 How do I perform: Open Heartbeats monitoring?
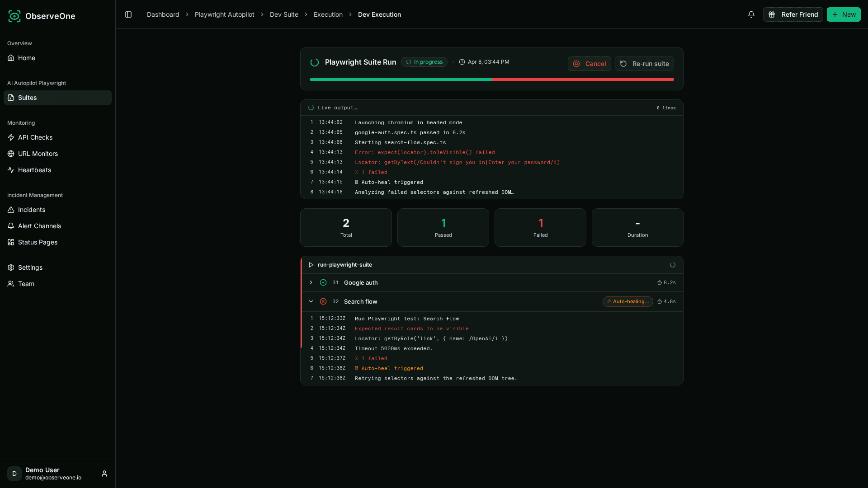(x=57, y=170)
